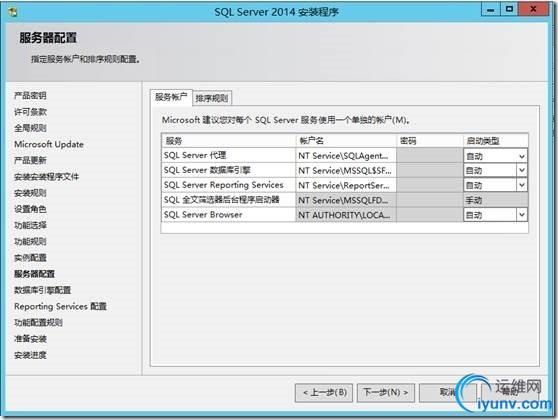Image resolution: width=558 pixels, height=420 pixels.
Task: Click bold 服务器配置 step in sidebar
Action: pyautogui.click(x=35, y=274)
